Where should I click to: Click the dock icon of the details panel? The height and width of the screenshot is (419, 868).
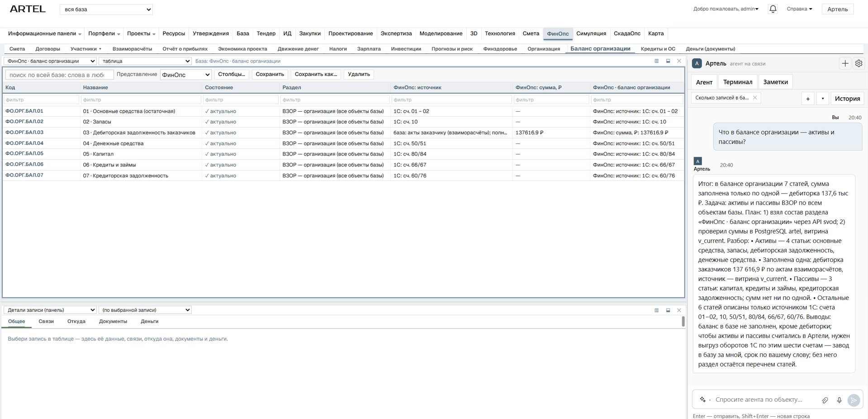click(668, 310)
